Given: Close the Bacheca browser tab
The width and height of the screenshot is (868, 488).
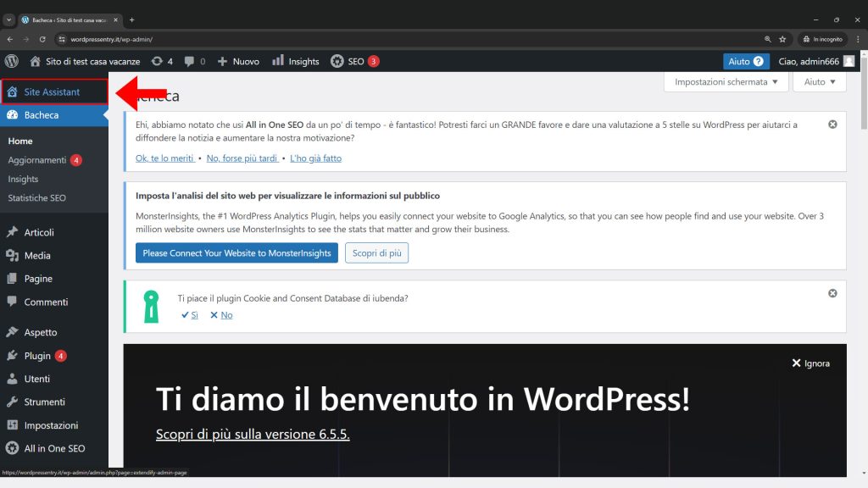Looking at the screenshot, I should [x=115, y=20].
